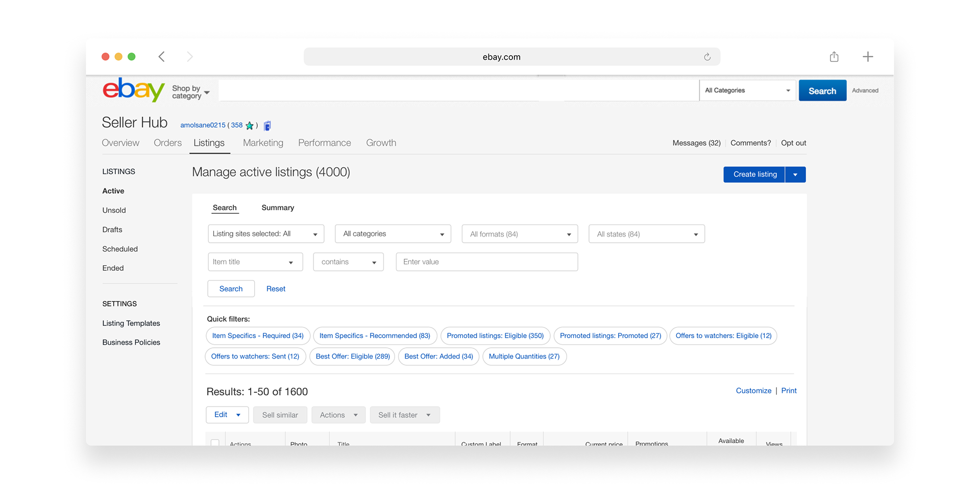The image size is (980, 484).
Task: Focus the eBay top search field
Action: (x=458, y=90)
